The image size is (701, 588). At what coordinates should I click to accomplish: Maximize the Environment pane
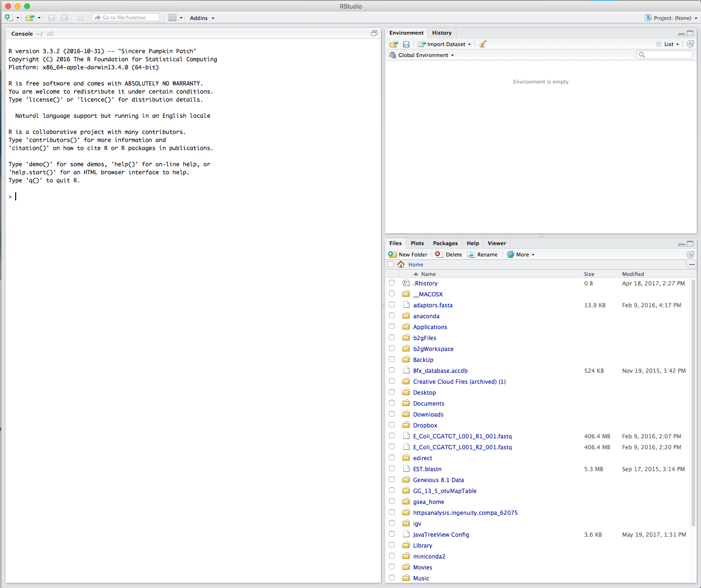(690, 33)
